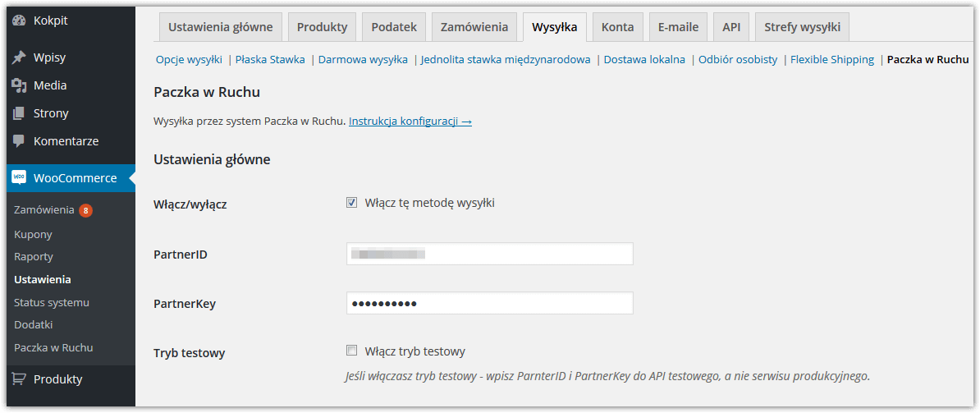This screenshot has width=980, height=413.
Task: Enable the Włącz tryb testowy checkbox
Action: click(352, 351)
